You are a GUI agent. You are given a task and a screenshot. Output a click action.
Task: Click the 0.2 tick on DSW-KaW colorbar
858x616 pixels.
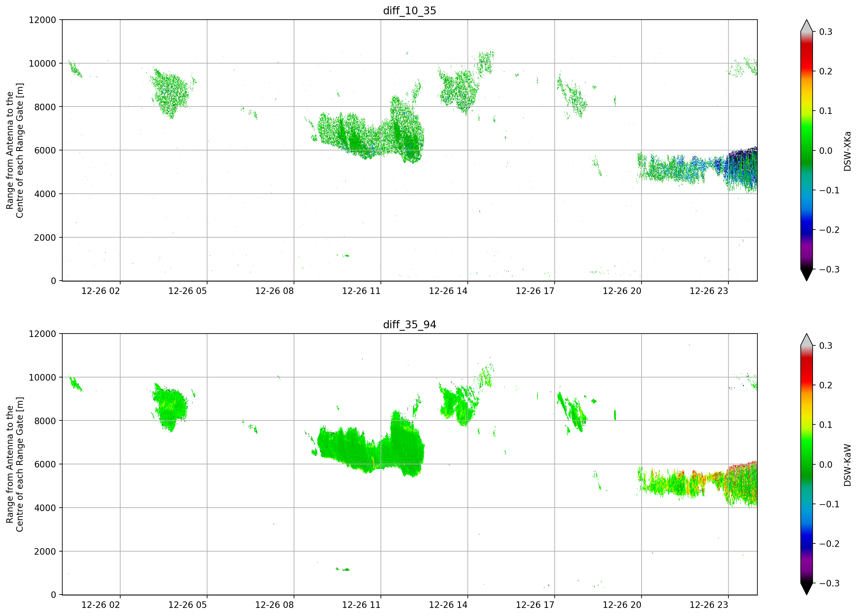click(826, 385)
